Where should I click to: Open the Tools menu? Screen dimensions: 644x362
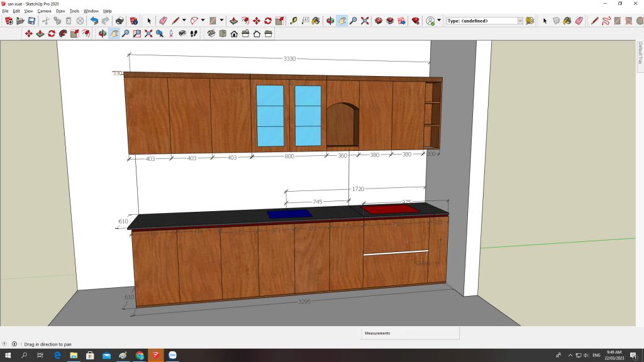tap(74, 11)
